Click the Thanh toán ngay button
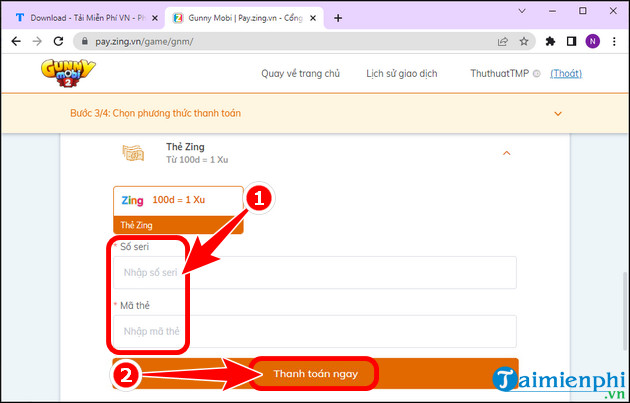Image resolution: width=630 pixels, height=403 pixels. point(315,374)
